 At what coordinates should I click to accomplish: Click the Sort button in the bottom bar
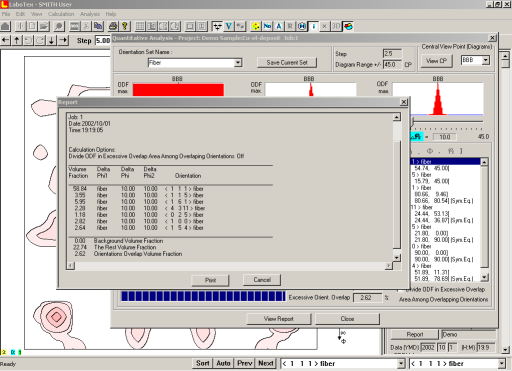[203, 363]
